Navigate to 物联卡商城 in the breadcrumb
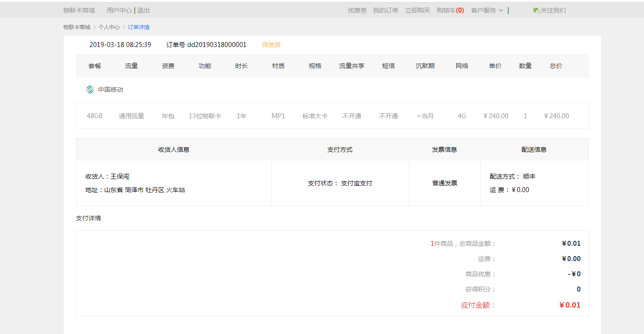Image resolution: width=644 pixels, height=334 pixels. [x=77, y=27]
